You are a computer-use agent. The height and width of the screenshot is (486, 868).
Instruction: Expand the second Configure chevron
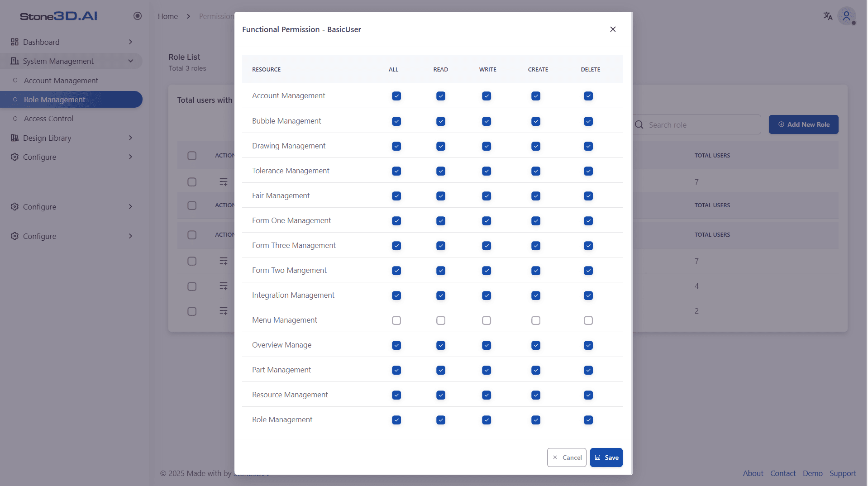(x=130, y=206)
